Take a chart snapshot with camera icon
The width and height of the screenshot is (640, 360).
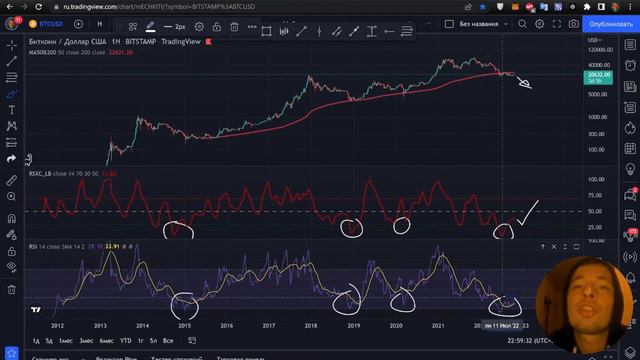[x=573, y=24]
